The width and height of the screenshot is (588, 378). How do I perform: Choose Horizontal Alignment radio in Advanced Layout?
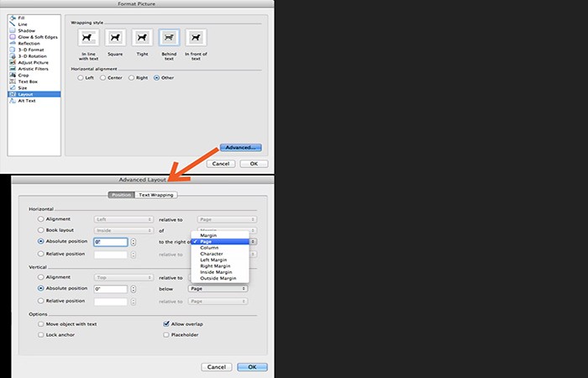[x=40, y=219]
